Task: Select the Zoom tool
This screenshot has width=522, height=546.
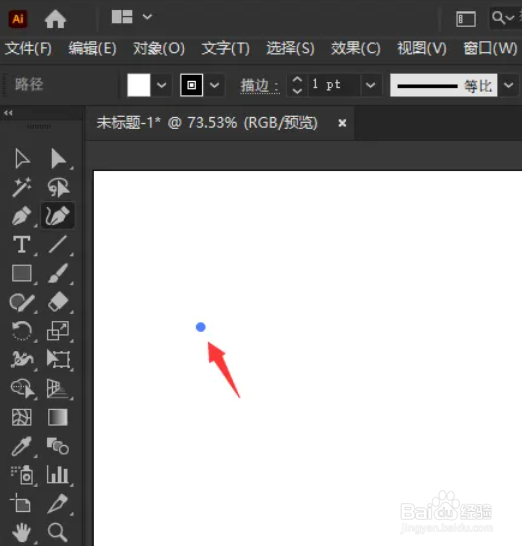Action: [x=58, y=532]
